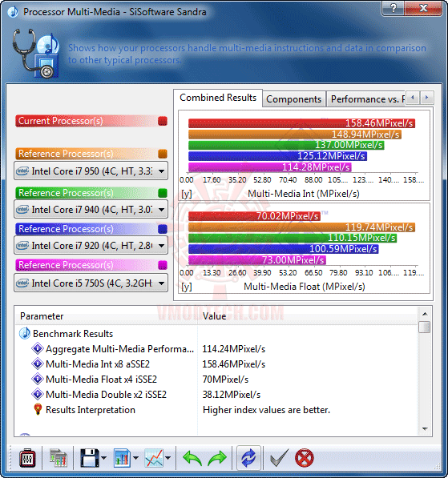This screenshot has width=448, height=478.
Task: Open the Intel Core i7 950 dropdown
Action: coord(91,171)
